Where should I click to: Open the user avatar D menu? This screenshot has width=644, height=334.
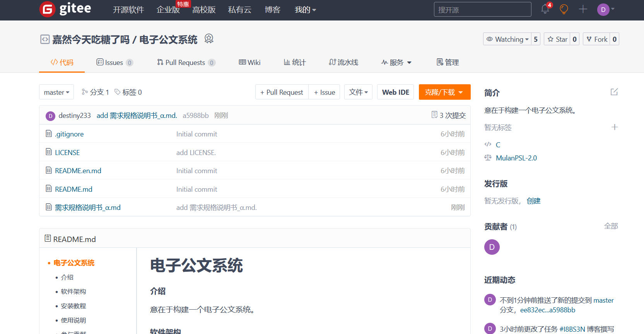pos(606,9)
